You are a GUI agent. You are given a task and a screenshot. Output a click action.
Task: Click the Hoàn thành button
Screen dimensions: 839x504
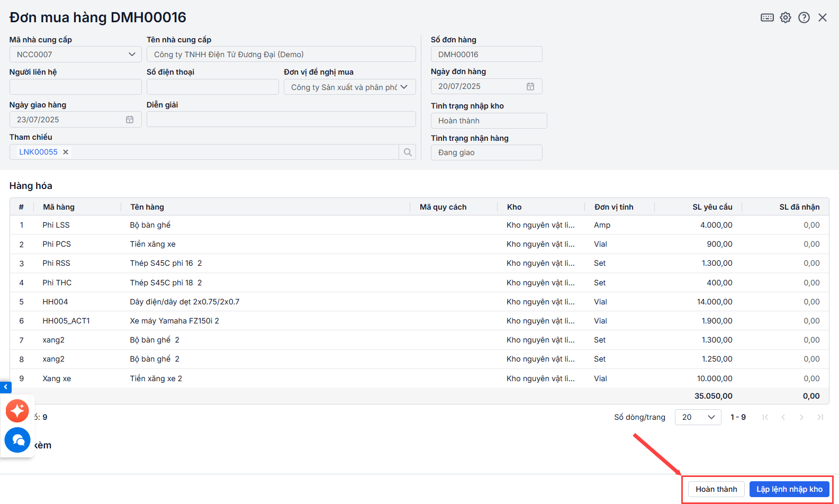716,489
